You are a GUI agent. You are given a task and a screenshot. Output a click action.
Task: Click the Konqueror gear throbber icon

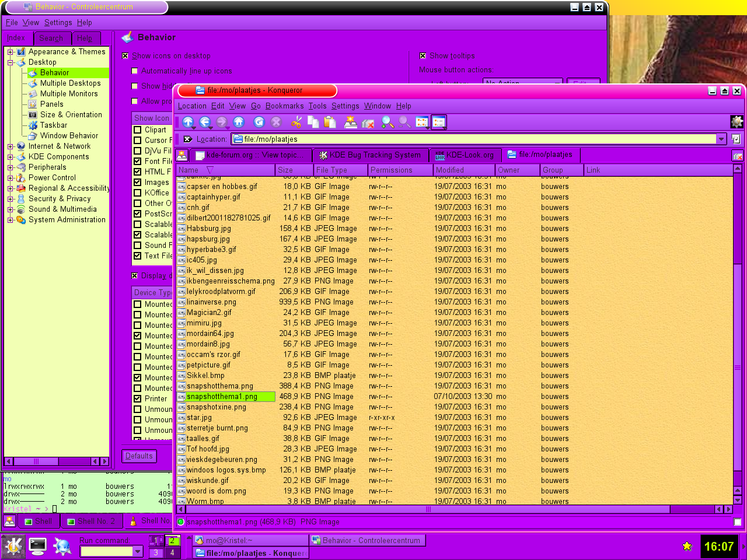point(736,121)
